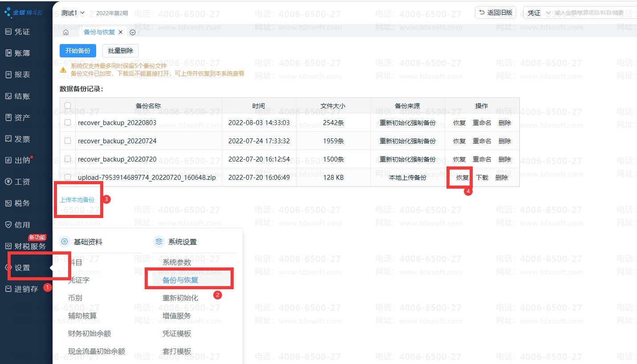The image size is (637, 364).
Task: Select 重新初始化 in the settings menu
Action: (x=180, y=298)
